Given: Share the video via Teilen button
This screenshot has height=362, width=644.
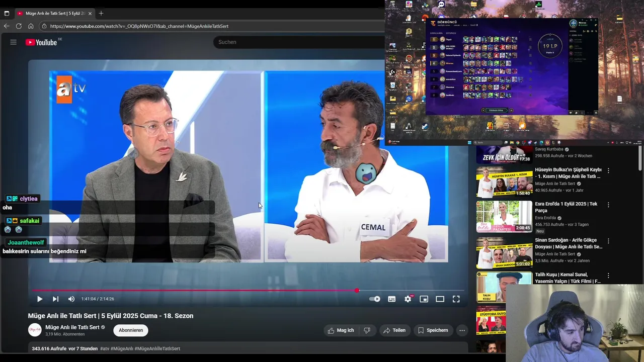Looking at the screenshot, I should [x=394, y=330].
